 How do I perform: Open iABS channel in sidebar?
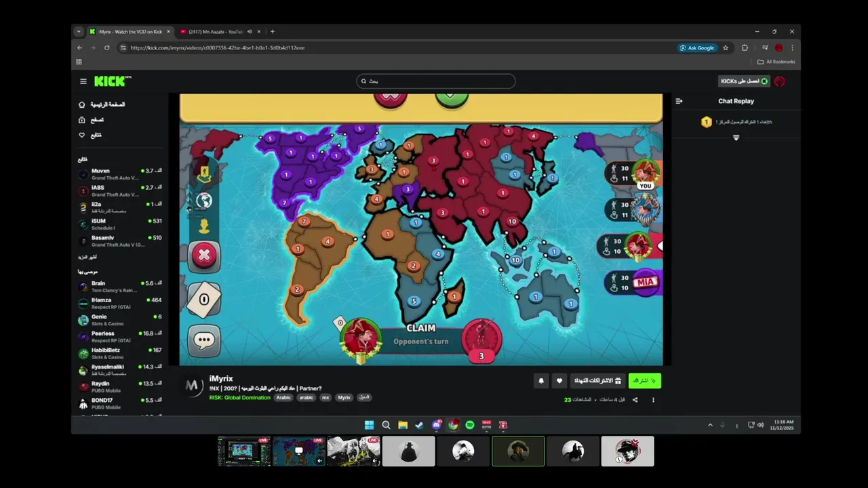point(120,191)
